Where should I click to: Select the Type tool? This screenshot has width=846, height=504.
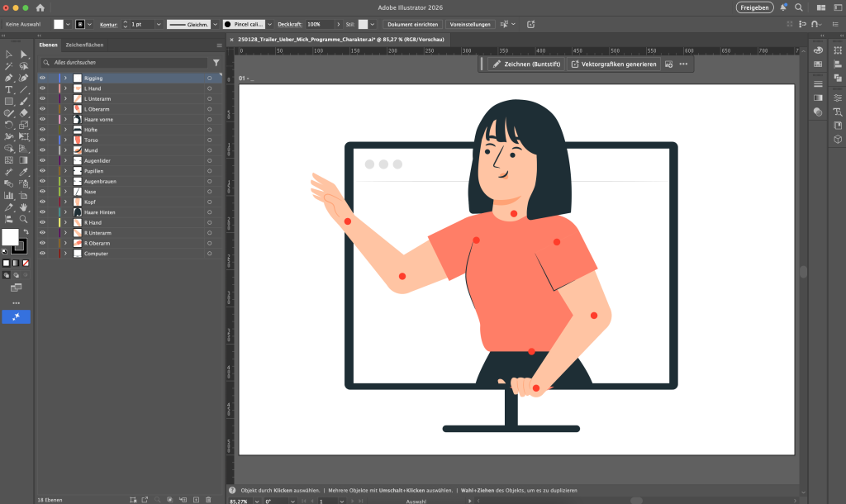click(8, 89)
